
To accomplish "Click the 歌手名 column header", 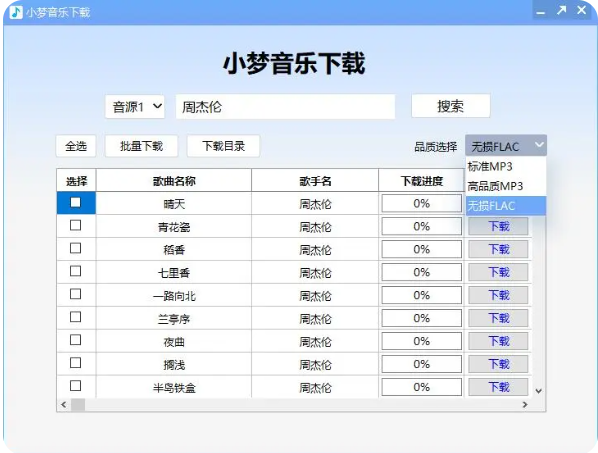I will tap(315, 180).
